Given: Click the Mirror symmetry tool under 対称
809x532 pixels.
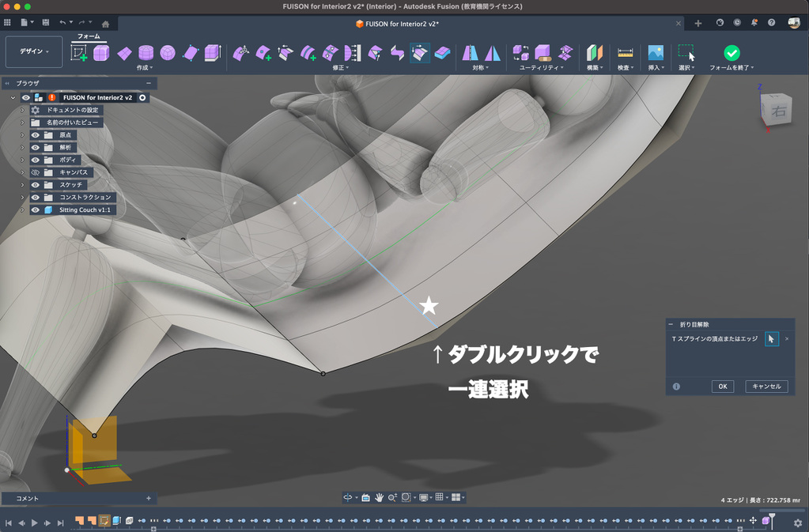Looking at the screenshot, I should point(471,53).
